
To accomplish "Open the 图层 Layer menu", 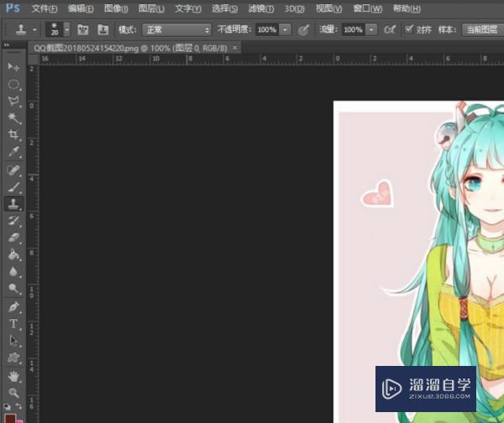I will click(151, 8).
